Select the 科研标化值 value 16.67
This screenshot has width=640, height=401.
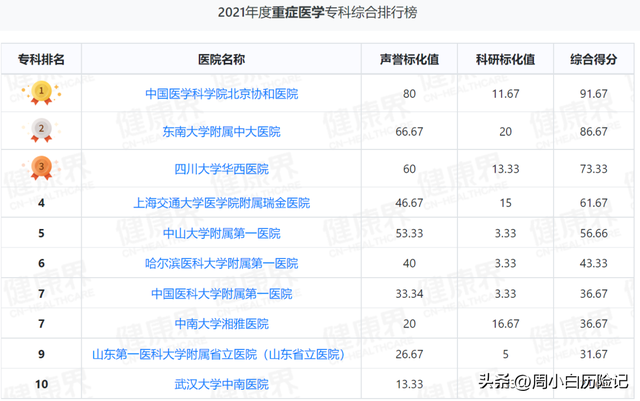point(505,324)
